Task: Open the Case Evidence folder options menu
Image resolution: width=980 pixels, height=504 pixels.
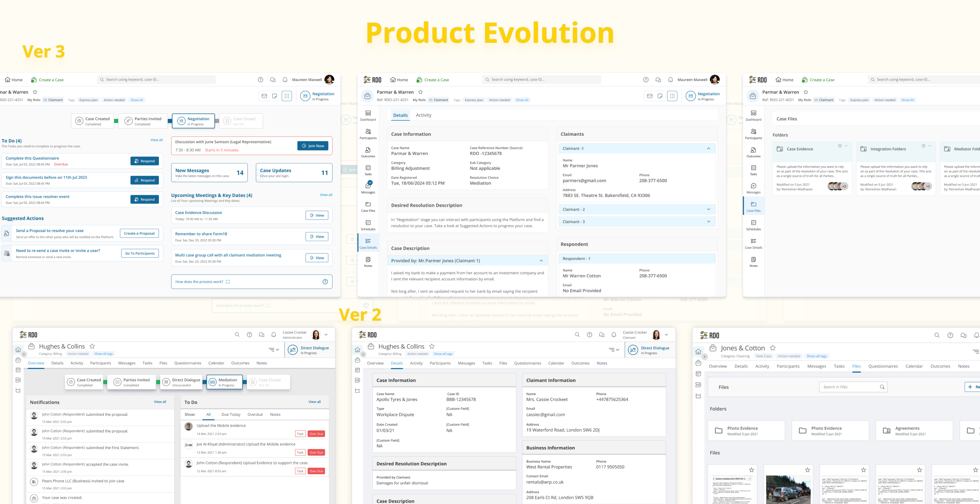Action: pos(846,146)
